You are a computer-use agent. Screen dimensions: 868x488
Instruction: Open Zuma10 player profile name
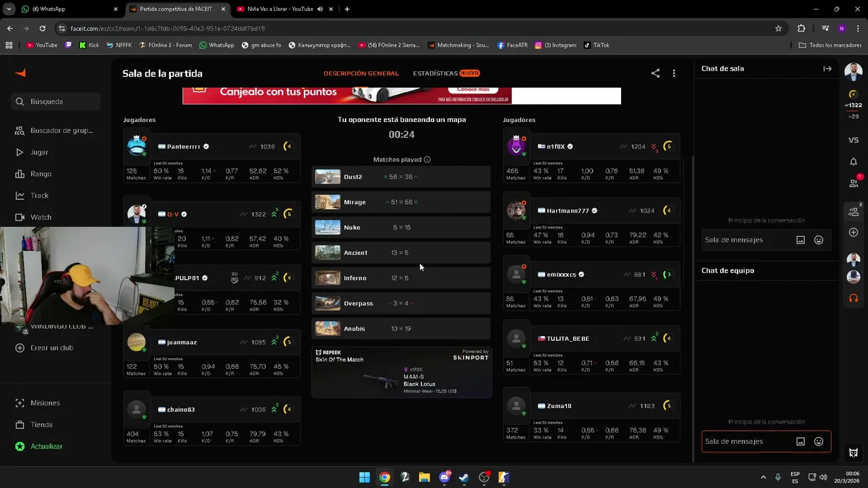pyautogui.click(x=559, y=406)
